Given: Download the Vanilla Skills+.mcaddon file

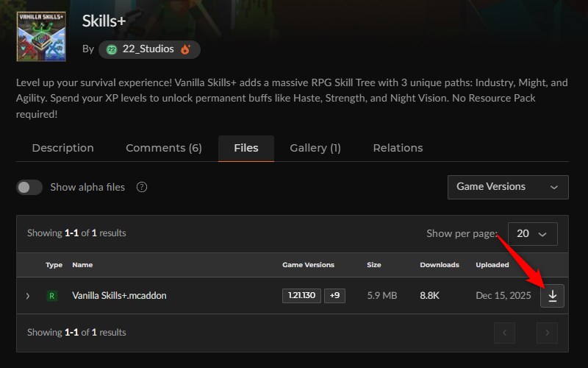Looking at the screenshot, I should pyautogui.click(x=552, y=296).
